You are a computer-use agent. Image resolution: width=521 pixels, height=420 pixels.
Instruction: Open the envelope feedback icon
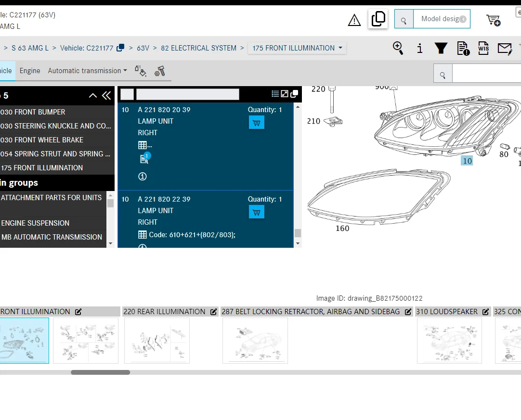click(x=505, y=48)
